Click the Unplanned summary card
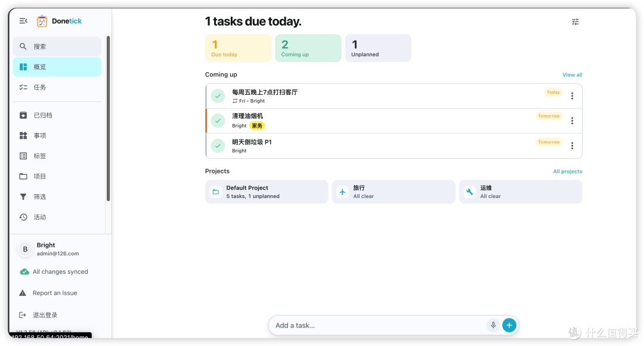The height and width of the screenshot is (346, 644). point(378,48)
